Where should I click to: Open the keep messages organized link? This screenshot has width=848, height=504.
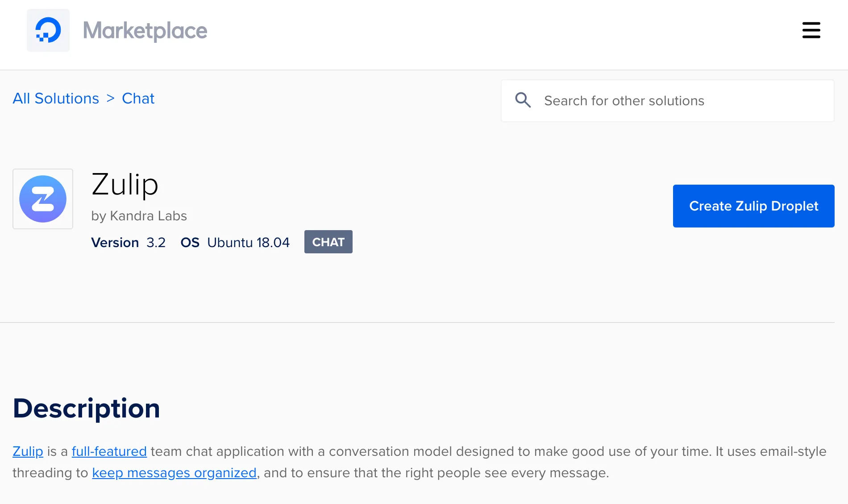(174, 473)
